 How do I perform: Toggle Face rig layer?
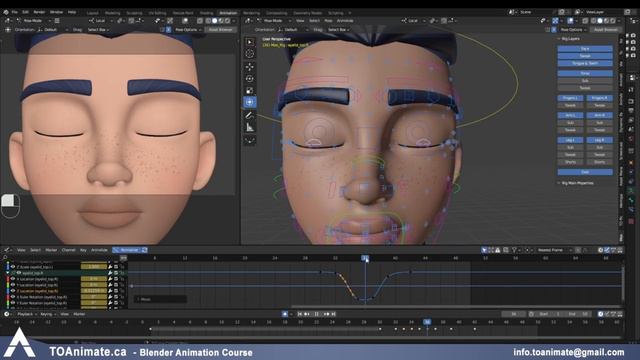[x=585, y=49]
